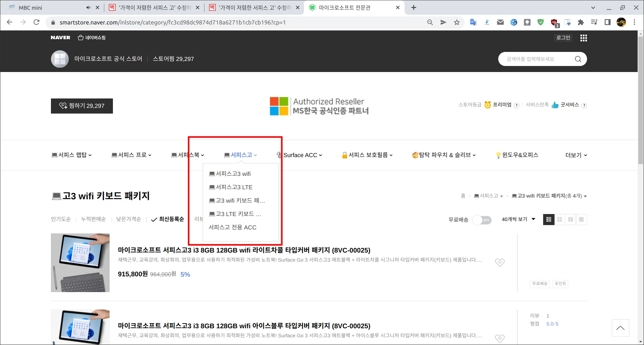Open the extensions puzzle menu
Screen dimensions: 644x345
click(581, 22)
